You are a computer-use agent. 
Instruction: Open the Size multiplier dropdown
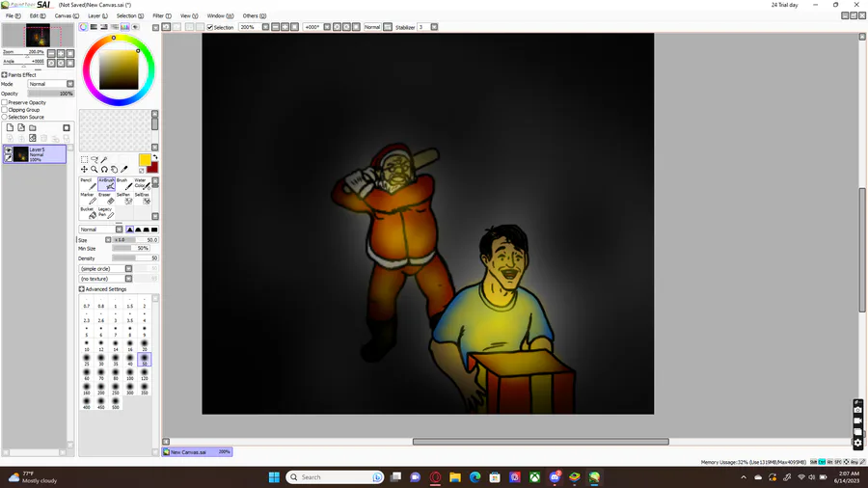(108, 239)
